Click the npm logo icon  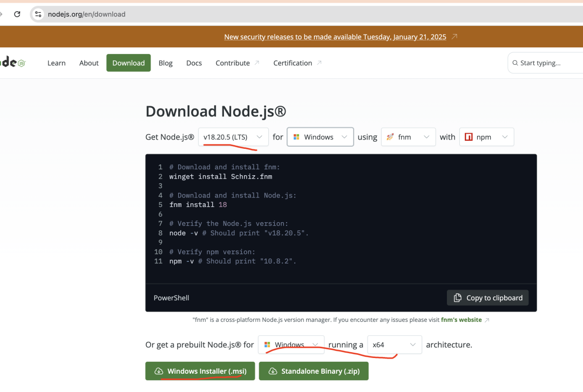[469, 137]
